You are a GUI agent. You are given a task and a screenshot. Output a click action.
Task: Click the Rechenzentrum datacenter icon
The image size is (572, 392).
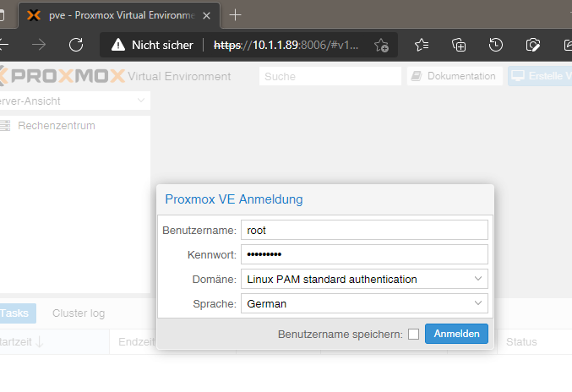[5, 125]
